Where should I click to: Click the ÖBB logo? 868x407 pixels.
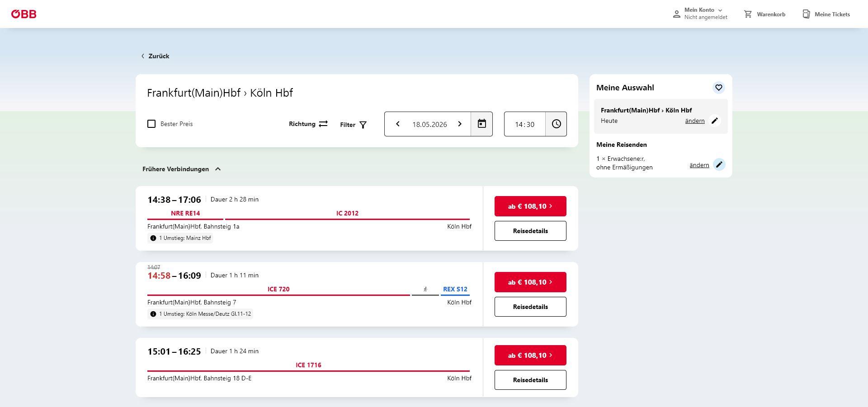pyautogui.click(x=24, y=14)
